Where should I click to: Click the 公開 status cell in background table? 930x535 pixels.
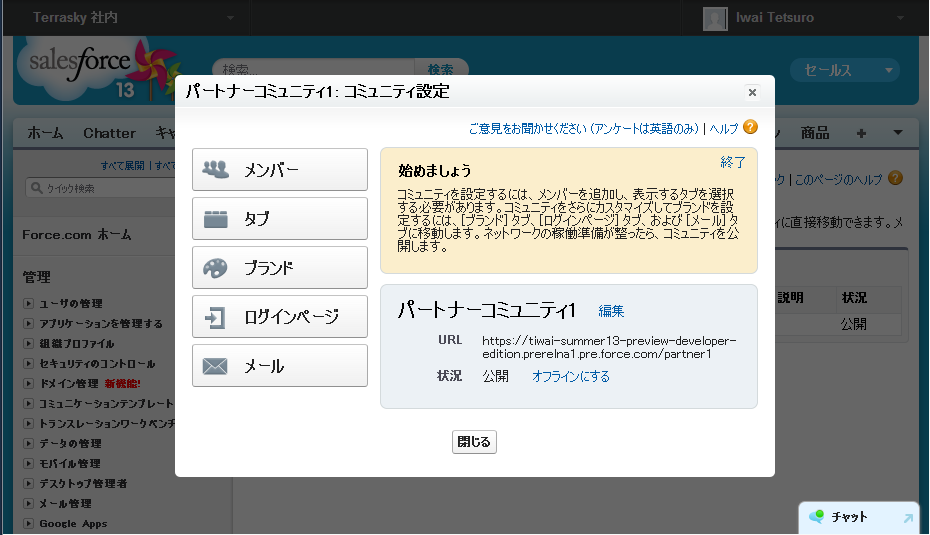click(x=853, y=324)
